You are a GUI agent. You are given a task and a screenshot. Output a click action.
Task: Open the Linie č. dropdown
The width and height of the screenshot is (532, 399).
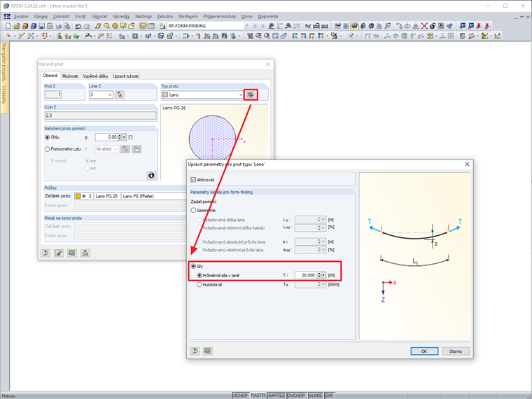tap(110, 94)
